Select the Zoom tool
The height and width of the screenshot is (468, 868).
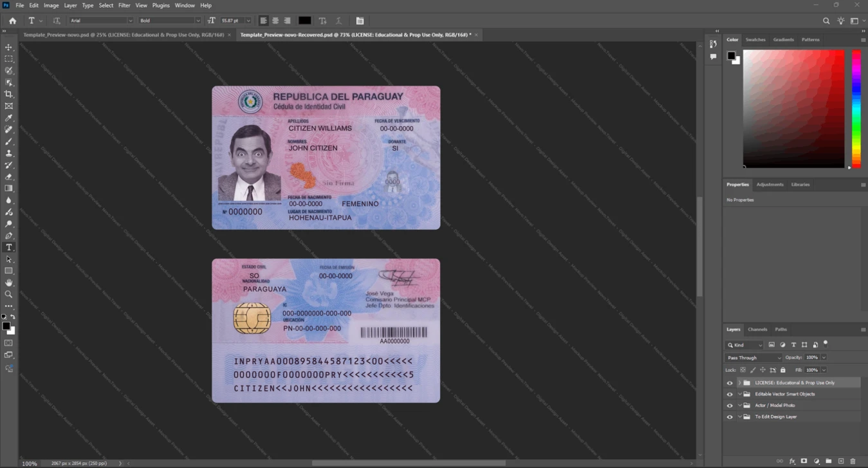point(9,294)
